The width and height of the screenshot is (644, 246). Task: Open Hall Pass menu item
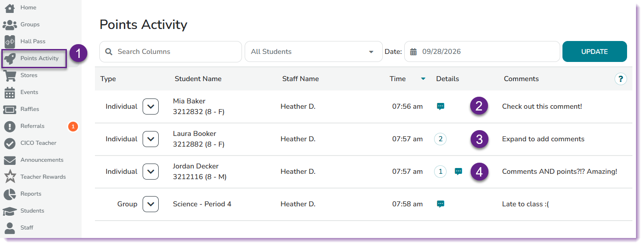coord(33,41)
